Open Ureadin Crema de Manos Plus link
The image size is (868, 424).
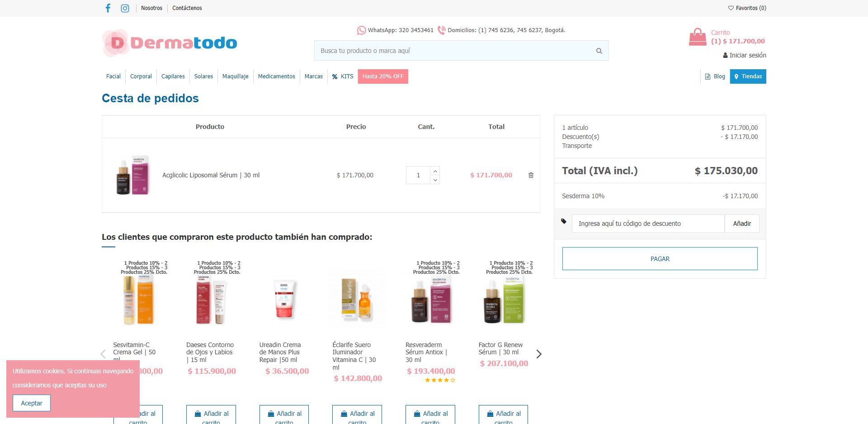[x=280, y=352]
